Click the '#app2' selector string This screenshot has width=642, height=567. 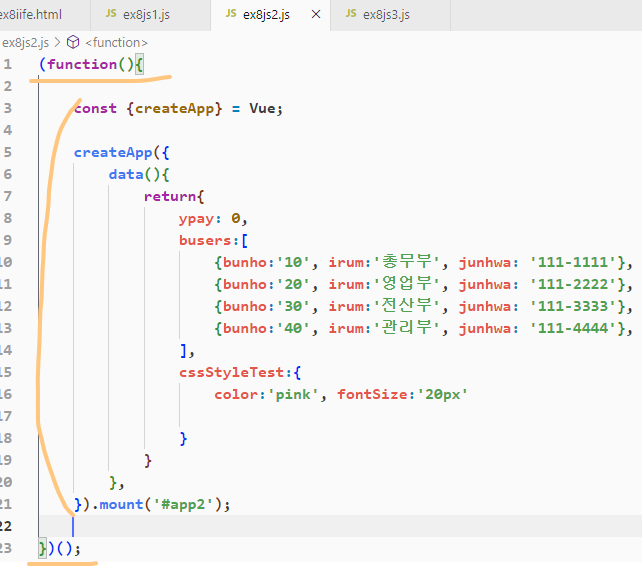[x=183, y=505]
